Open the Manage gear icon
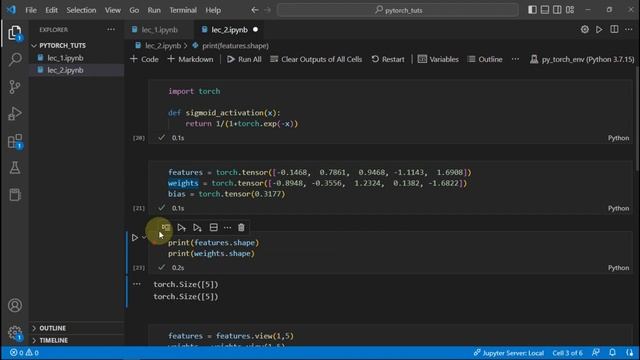Viewport: 640px width, 360px height. [15, 332]
